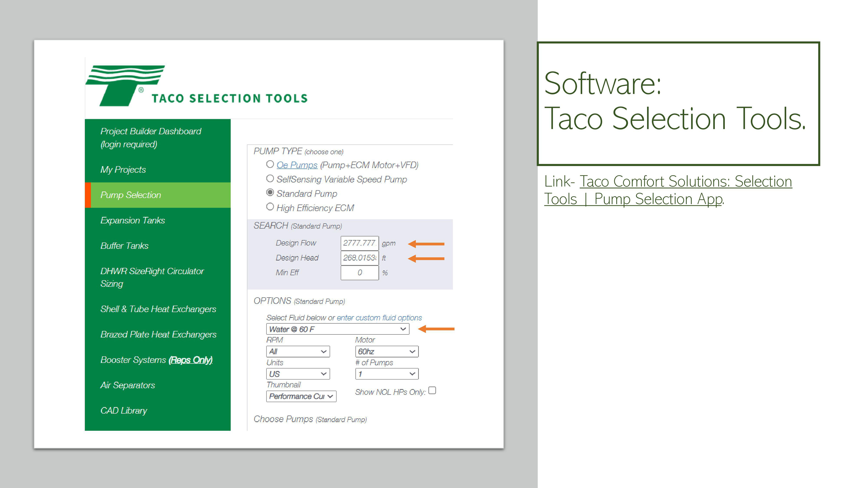Open the number of Pumps dropdown
Viewport: 868px width, 488px height.
(387, 374)
